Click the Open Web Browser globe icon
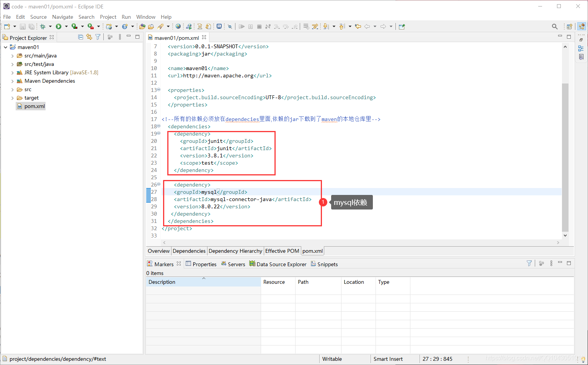This screenshot has height=365, width=588. pos(178,26)
